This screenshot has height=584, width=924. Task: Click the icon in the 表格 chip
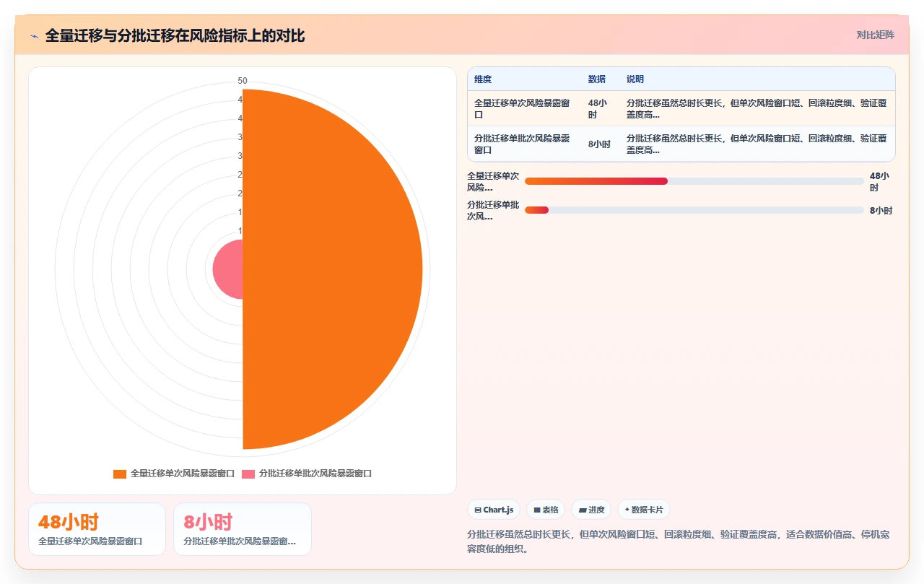tap(537, 510)
